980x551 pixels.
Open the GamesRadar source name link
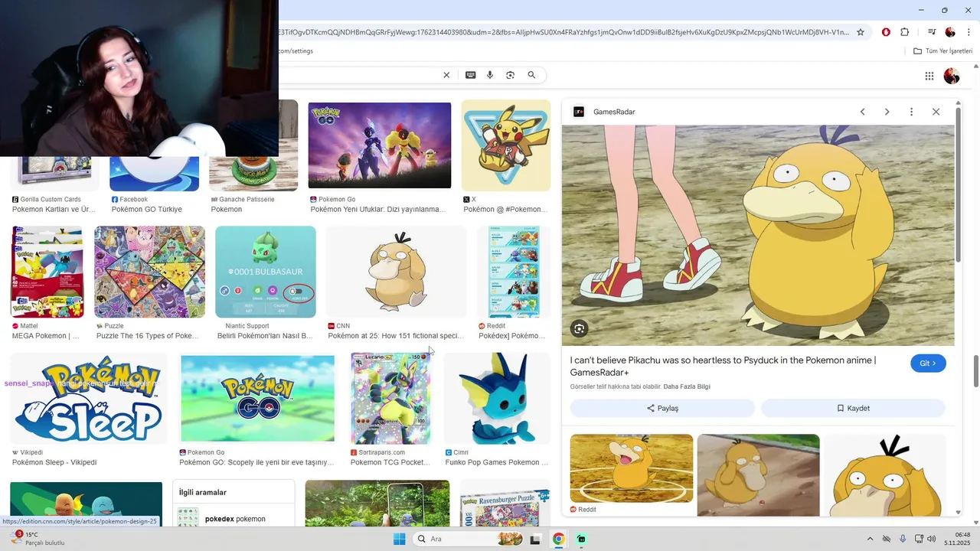pyautogui.click(x=614, y=112)
